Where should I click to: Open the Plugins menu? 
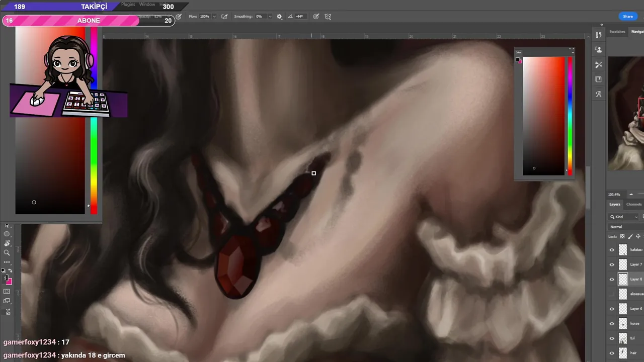[x=128, y=5]
